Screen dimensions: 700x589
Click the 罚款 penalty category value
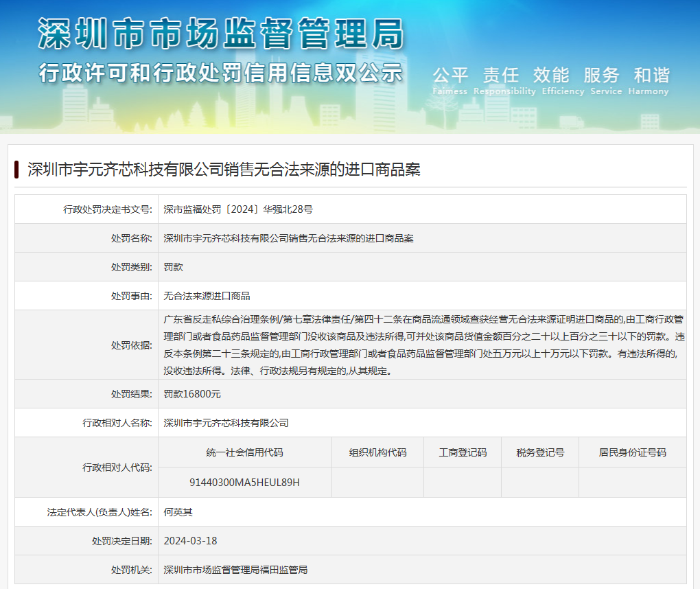coord(173,267)
